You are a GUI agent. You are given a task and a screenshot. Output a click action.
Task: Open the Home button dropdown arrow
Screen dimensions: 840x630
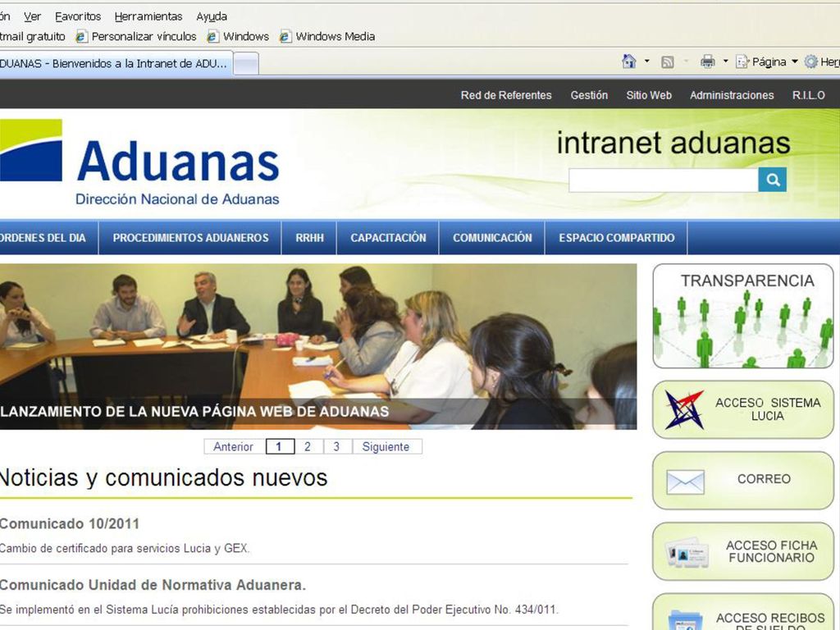coord(646,62)
